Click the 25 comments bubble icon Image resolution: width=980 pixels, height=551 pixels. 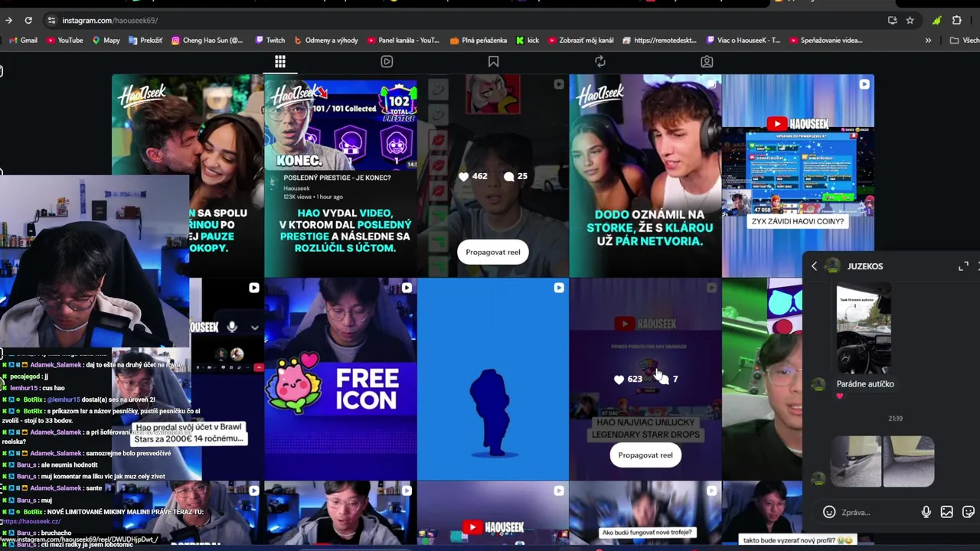pos(509,176)
